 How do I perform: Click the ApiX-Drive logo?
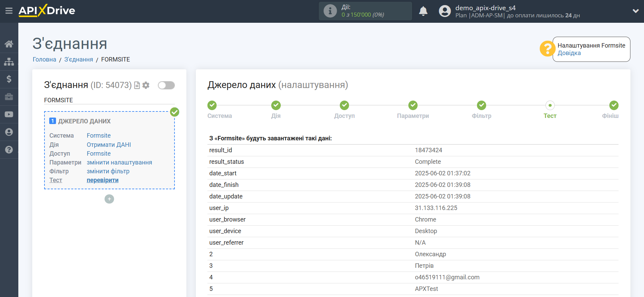[x=47, y=11]
